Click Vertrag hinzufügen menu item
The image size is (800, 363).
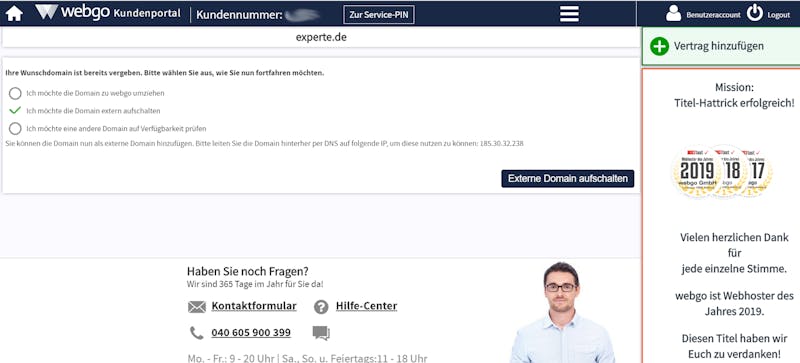tap(720, 46)
